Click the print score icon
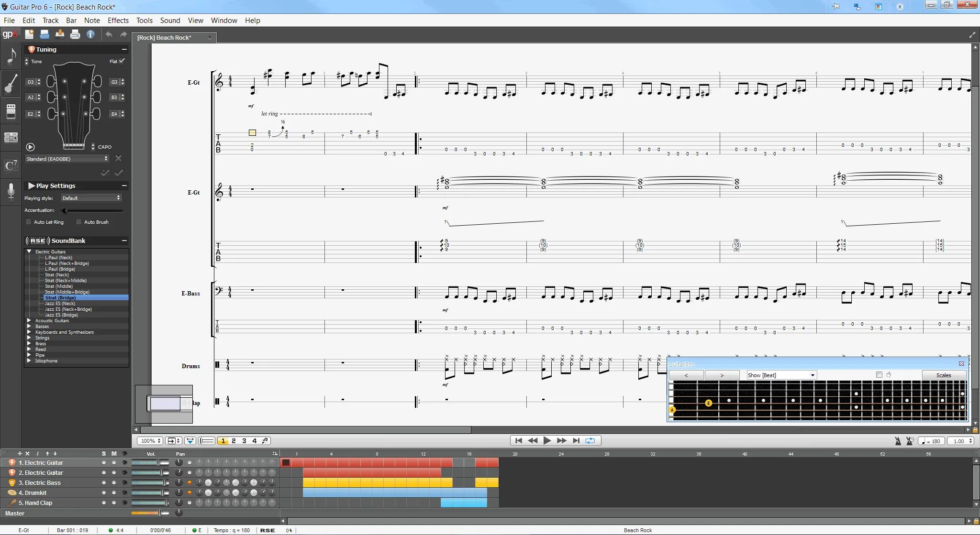 pos(75,34)
